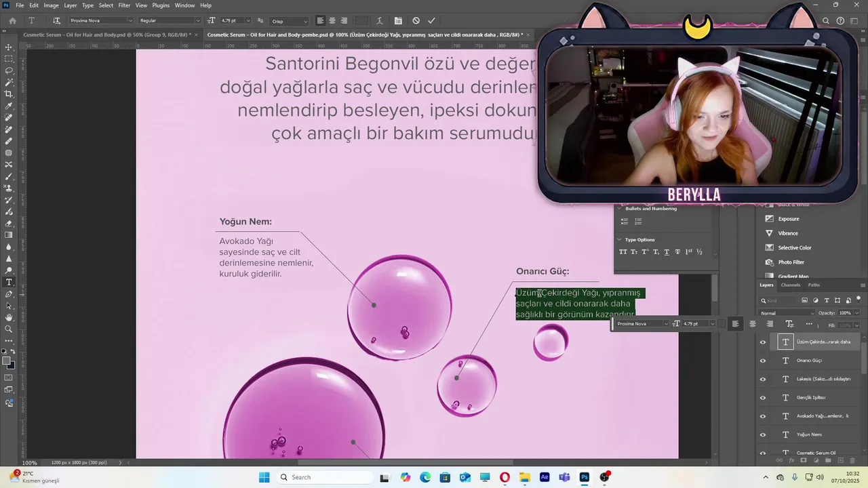Hide the Yoğun Nem: layer
868x488 pixels.
coord(763,434)
